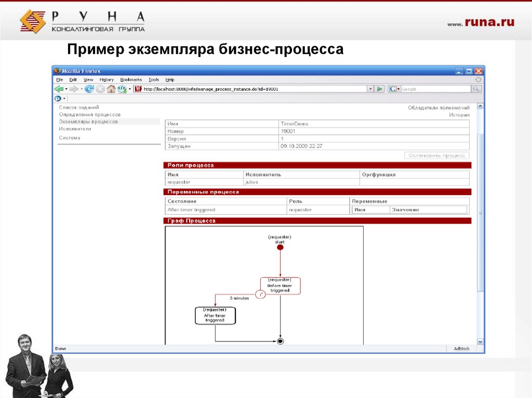Click the Google search input field
The height and width of the screenshot is (398, 532).
435,89
